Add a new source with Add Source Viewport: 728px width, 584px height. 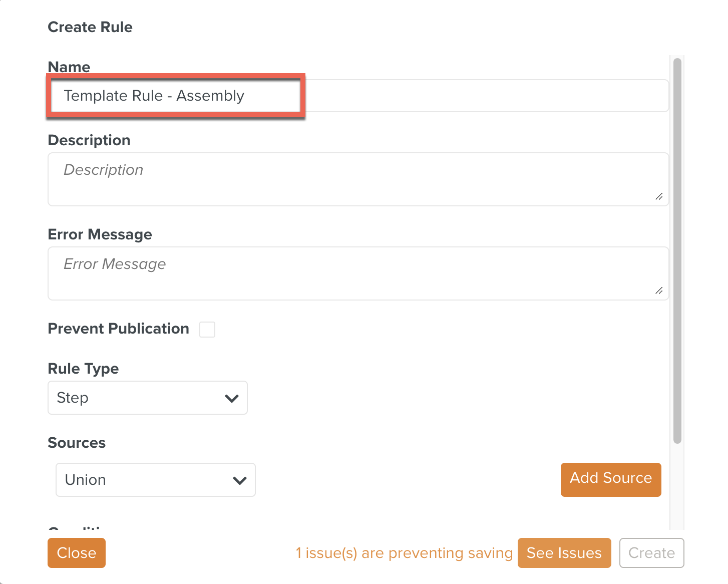[x=611, y=479]
